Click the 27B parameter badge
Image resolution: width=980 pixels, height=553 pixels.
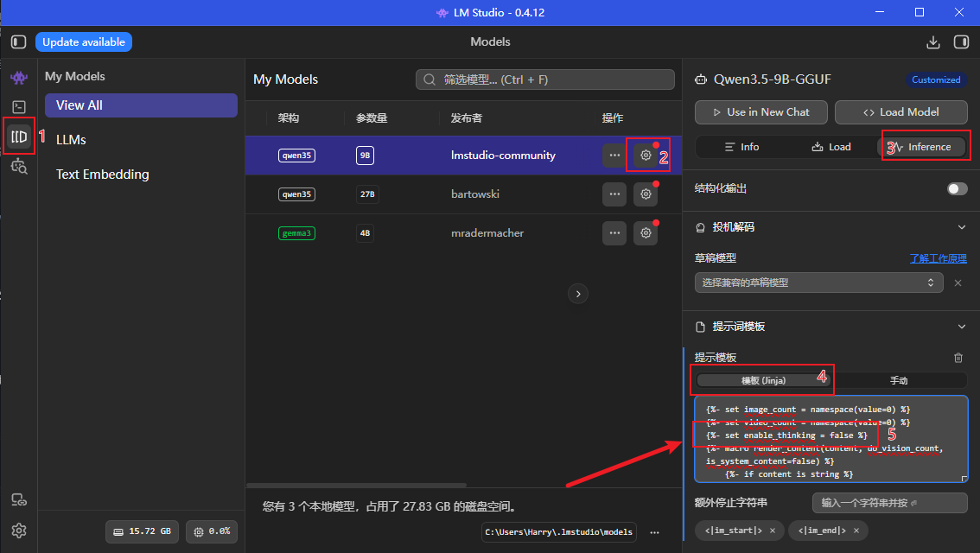click(367, 194)
